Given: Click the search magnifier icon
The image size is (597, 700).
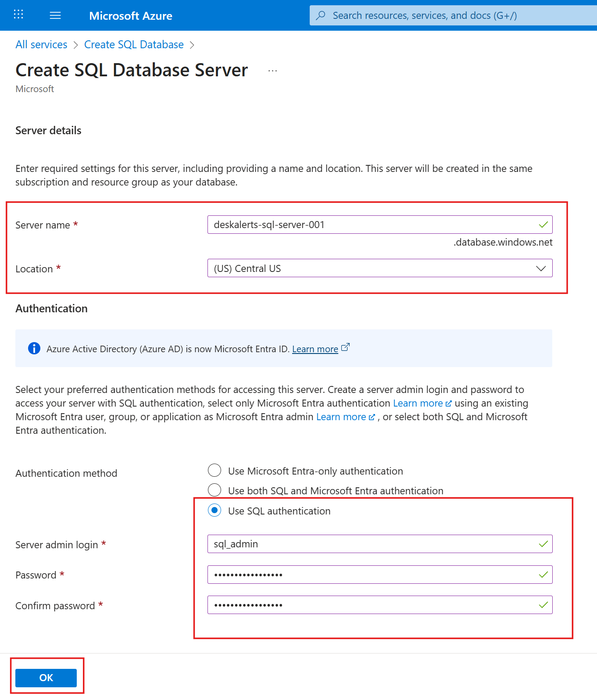Looking at the screenshot, I should (321, 15).
